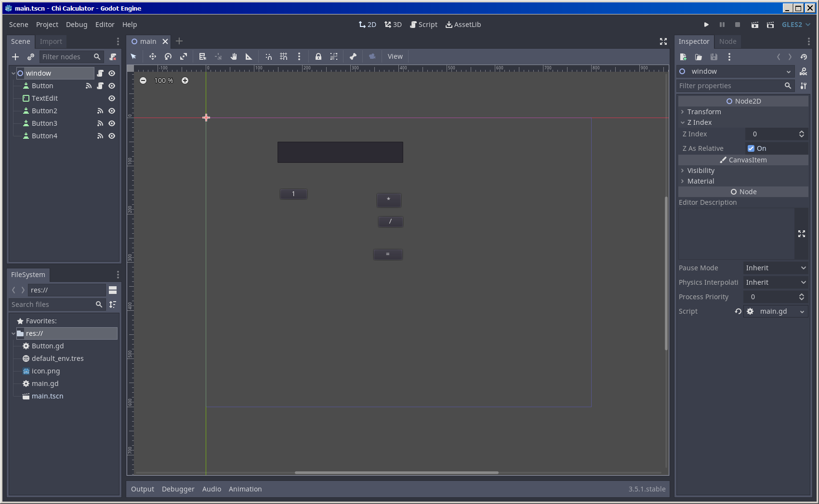Lock the selected object in place
819x504 pixels.
click(318, 56)
